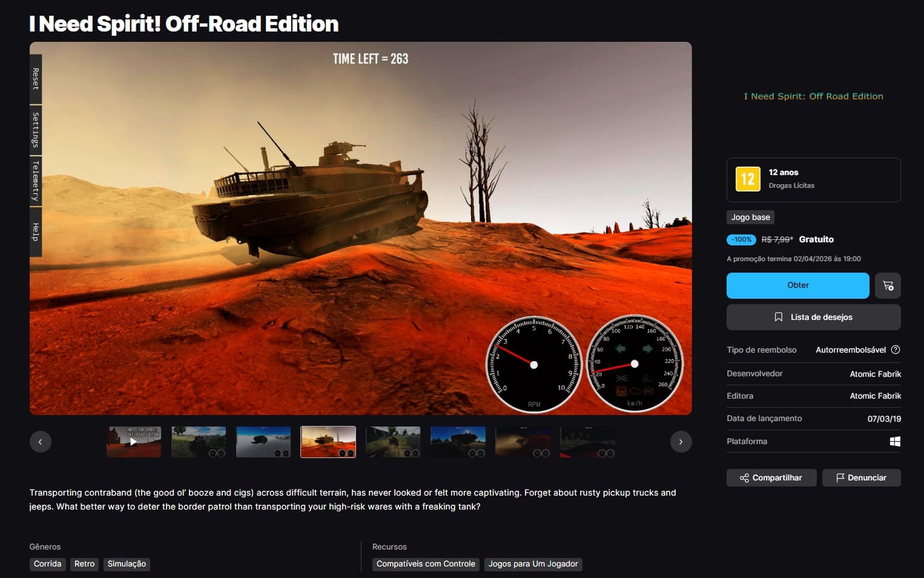
Task: Click the Windows platform icon
Action: coord(895,442)
